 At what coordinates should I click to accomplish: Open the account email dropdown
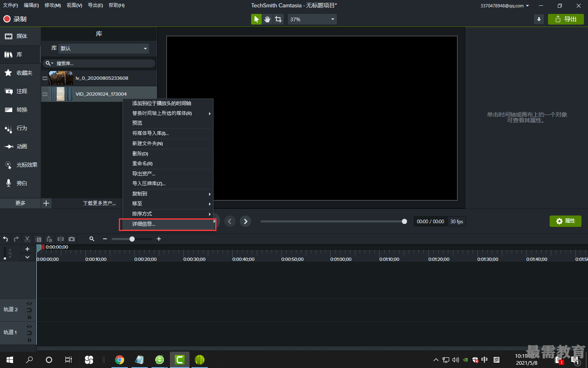click(x=504, y=6)
